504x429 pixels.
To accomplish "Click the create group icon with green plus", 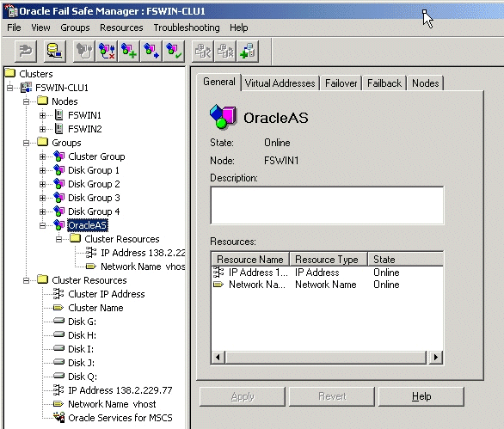I will pyautogui.click(x=129, y=51).
